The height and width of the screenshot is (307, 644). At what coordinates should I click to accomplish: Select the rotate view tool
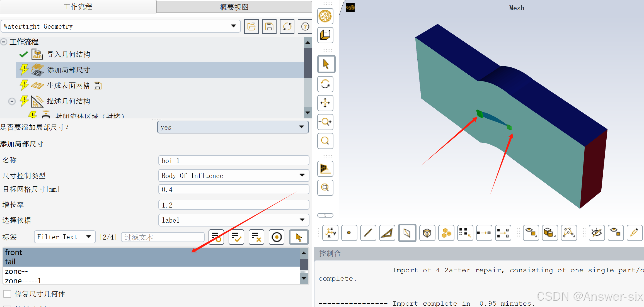(325, 84)
